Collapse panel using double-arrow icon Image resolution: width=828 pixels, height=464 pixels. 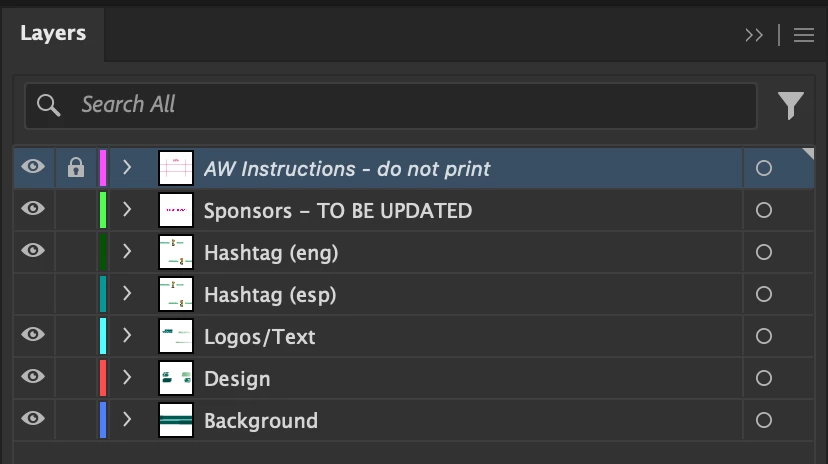click(754, 35)
